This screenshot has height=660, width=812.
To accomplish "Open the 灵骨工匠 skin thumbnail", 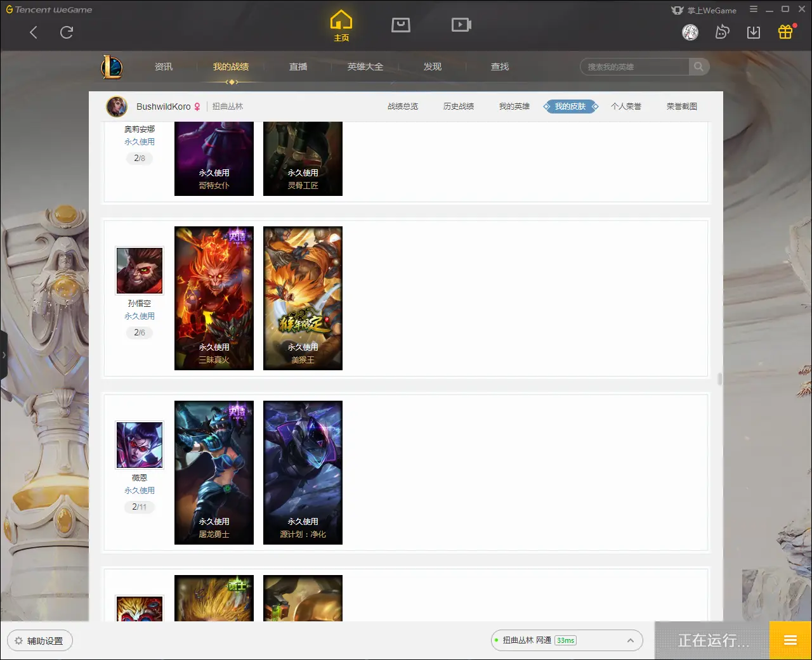I will 303,159.
